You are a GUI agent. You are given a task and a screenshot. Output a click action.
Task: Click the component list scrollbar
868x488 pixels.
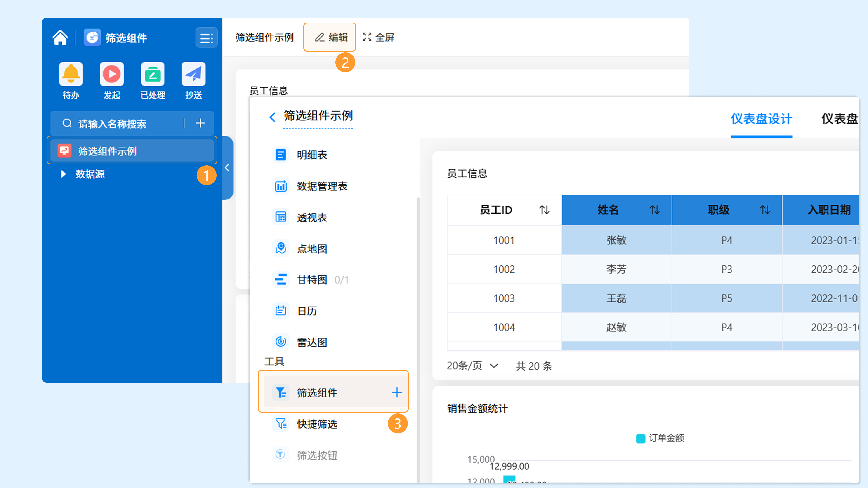click(418, 340)
